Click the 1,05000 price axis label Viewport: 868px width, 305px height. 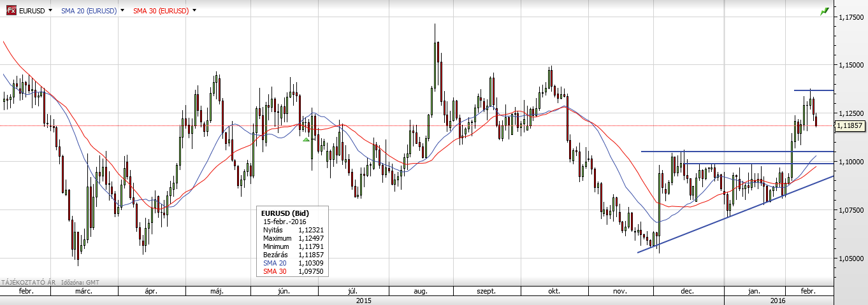tap(851, 259)
